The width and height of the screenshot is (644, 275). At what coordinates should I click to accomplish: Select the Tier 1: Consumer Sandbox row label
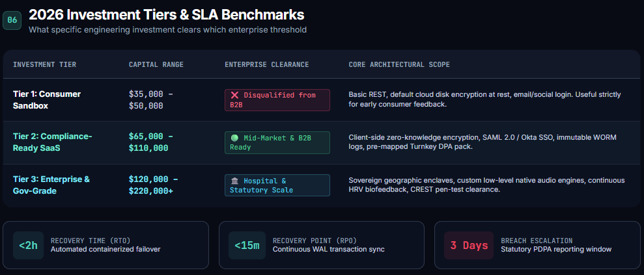47,100
